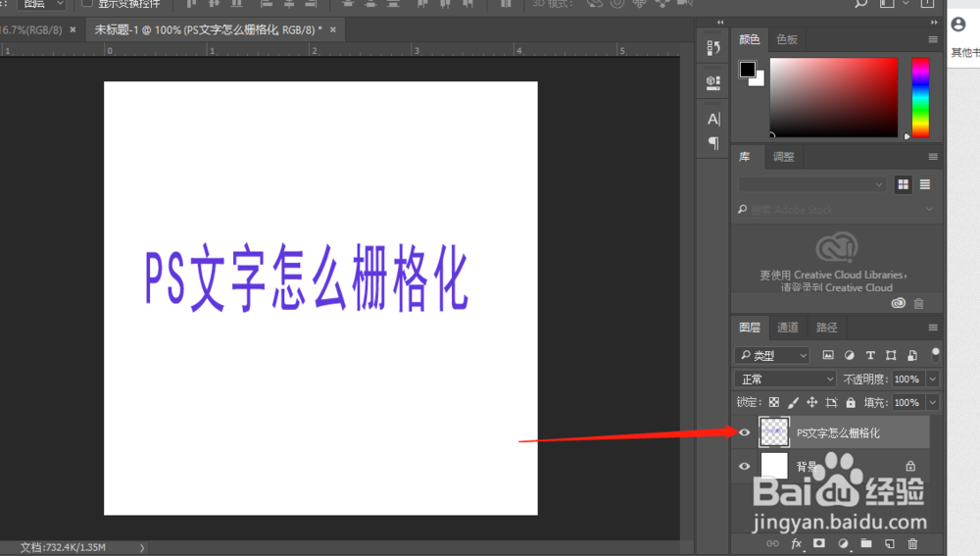
Task: Click the background color swatch
Action: coord(759,80)
